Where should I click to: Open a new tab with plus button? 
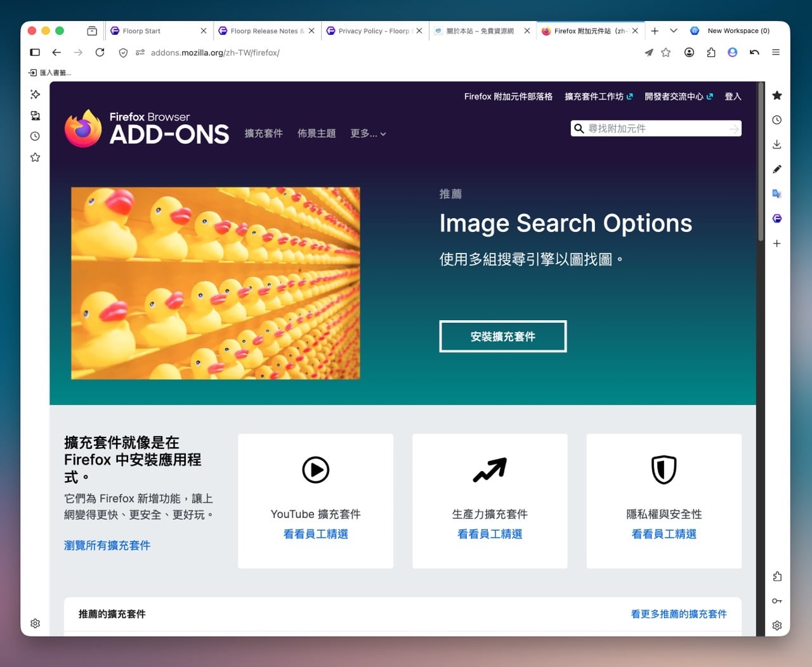tap(655, 30)
